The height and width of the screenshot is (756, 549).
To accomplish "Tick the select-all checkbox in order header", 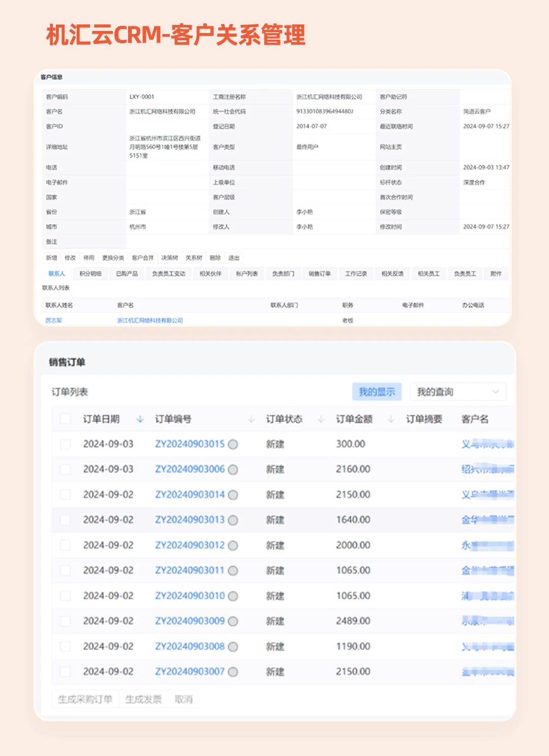I will point(65,419).
